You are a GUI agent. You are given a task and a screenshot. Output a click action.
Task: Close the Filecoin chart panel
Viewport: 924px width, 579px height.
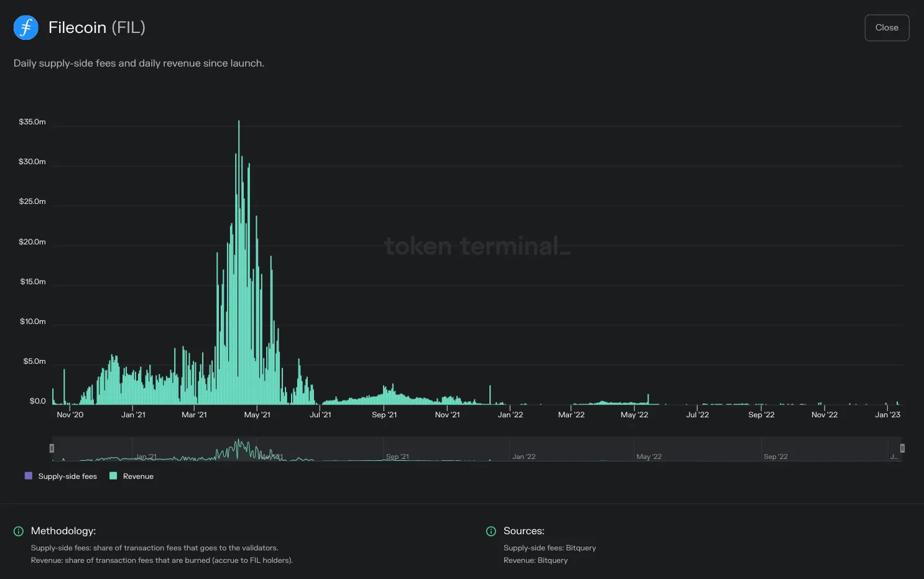tap(887, 28)
